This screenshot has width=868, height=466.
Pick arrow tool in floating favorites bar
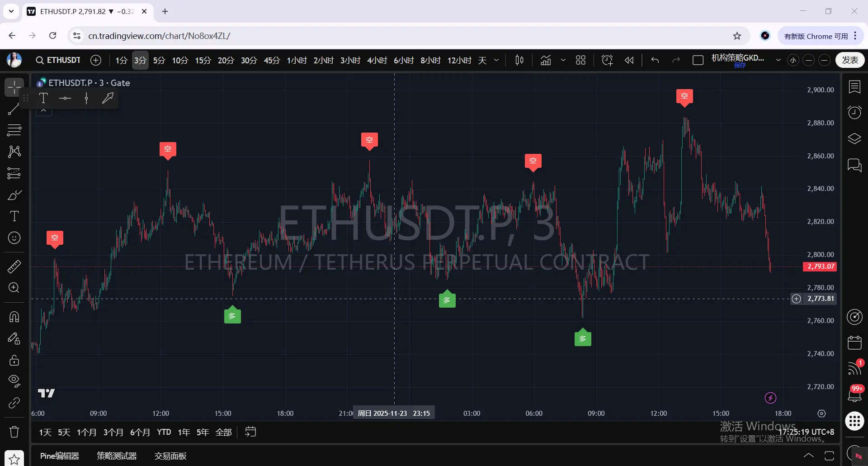[108, 98]
